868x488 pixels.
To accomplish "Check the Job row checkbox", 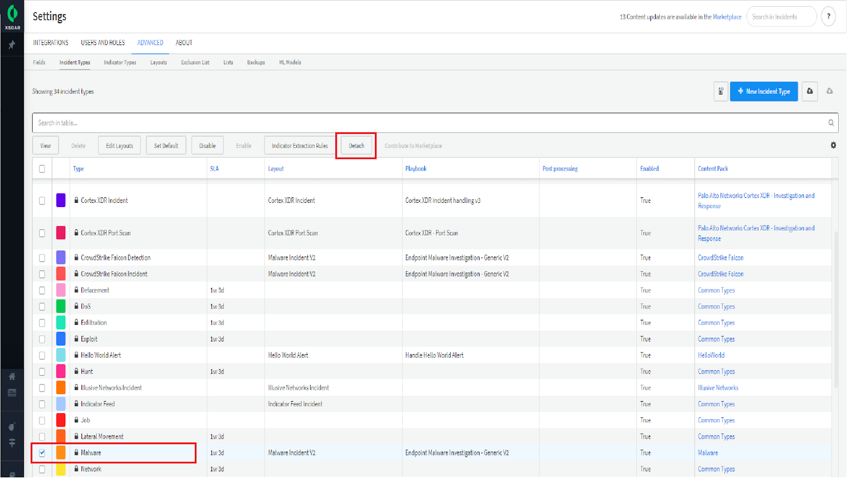I will pos(42,421).
